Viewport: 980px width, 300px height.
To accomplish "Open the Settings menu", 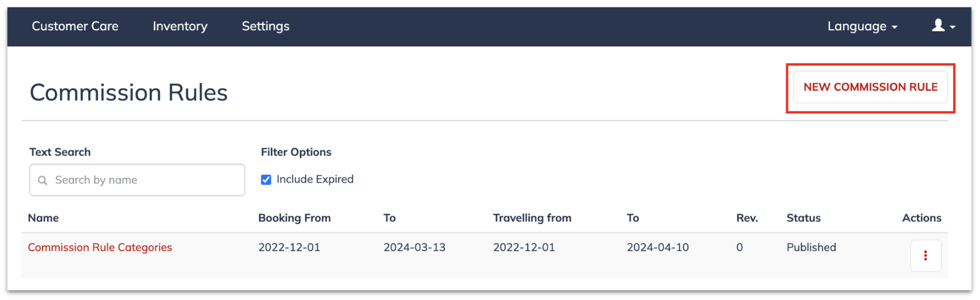I will point(265,26).
